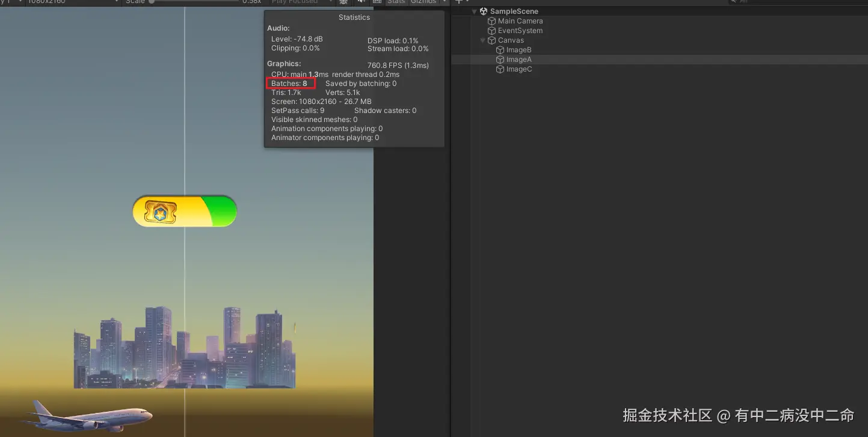Open the Hierarchy plus create dropdown
This screenshot has height=437, width=868.
[x=462, y=2]
